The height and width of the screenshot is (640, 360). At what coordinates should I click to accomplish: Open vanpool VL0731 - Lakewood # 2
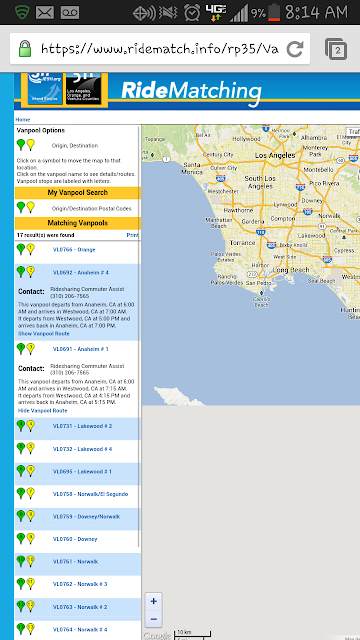(x=82, y=426)
